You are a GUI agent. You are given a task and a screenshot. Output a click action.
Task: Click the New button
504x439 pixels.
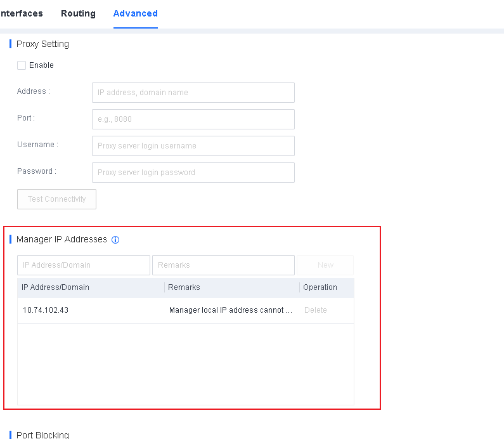pyautogui.click(x=325, y=265)
